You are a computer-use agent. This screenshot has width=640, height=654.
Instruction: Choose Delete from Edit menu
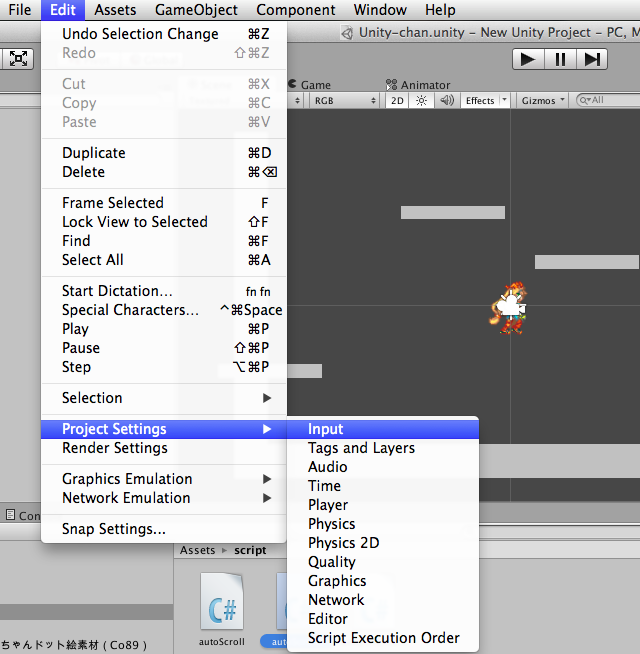click(x=164, y=172)
